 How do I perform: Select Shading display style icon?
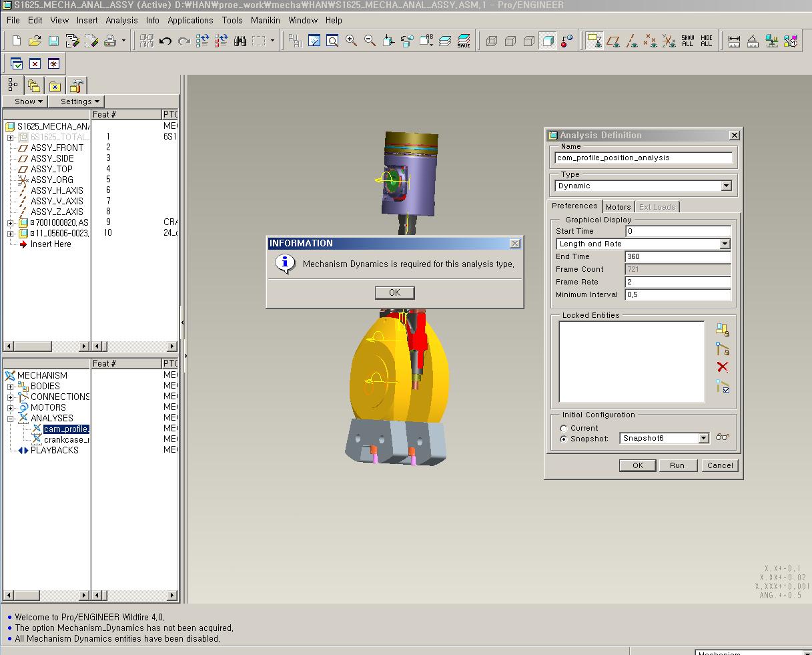point(548,41)
